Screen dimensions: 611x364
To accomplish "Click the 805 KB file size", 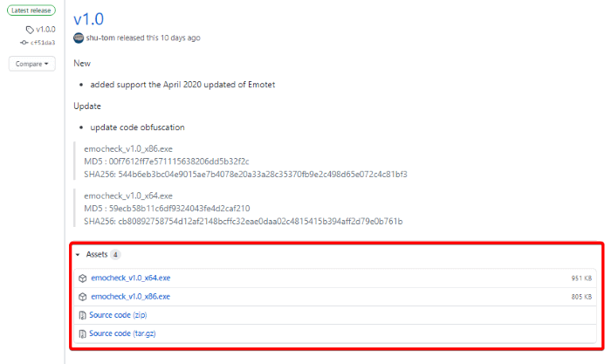I will 581,297.
